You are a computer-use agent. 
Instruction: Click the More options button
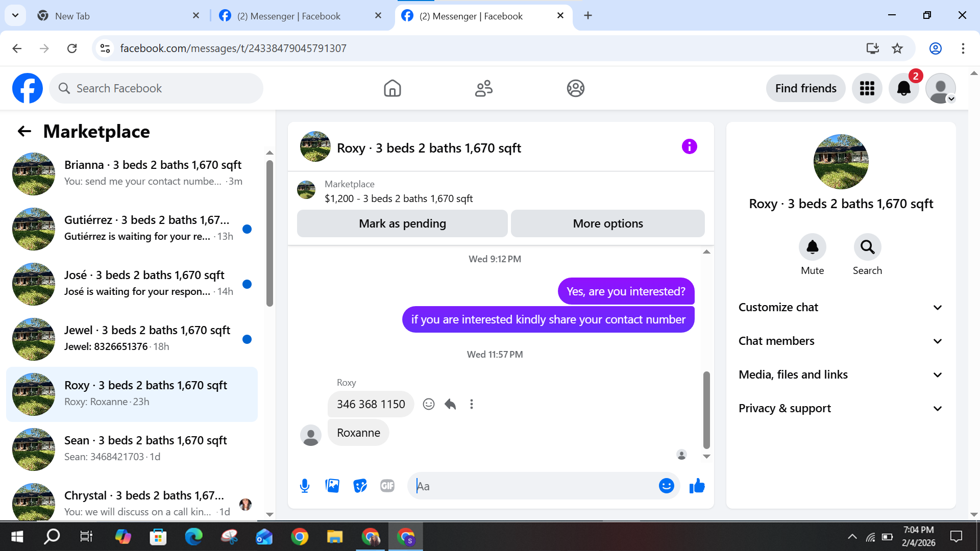coord(607,223)
